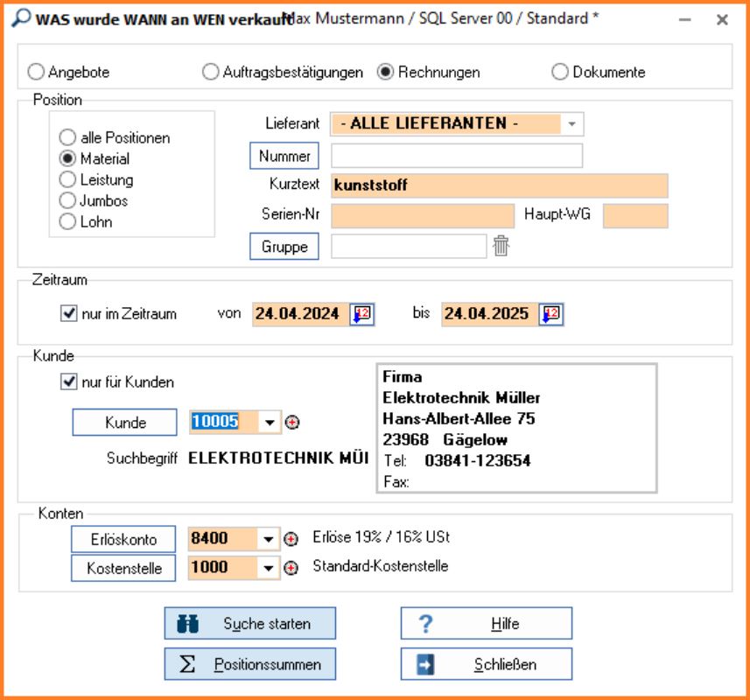Select the 'Angebote' radio button
This screenshot has height=700, width=750.
pyautogui.click(x=37, y=73)
